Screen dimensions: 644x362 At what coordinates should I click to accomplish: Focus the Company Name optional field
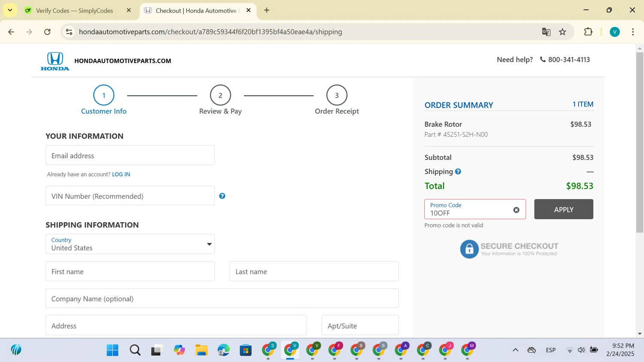222,299
